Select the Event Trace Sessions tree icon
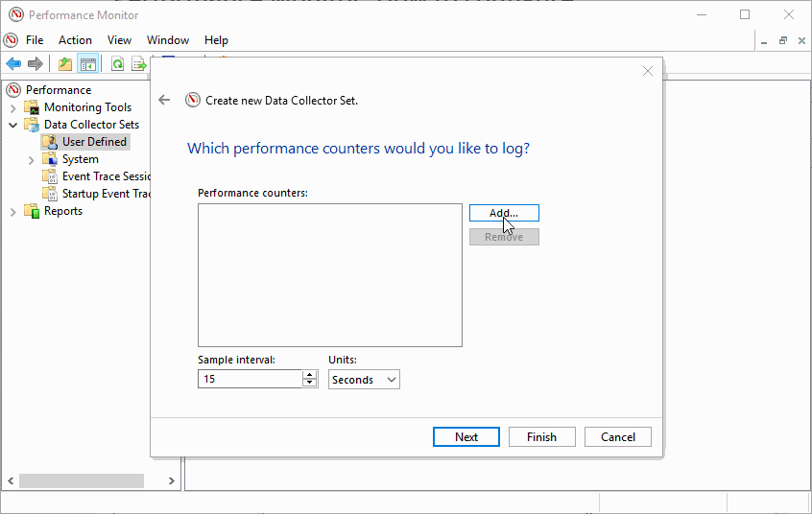 (x=51, y=176)
